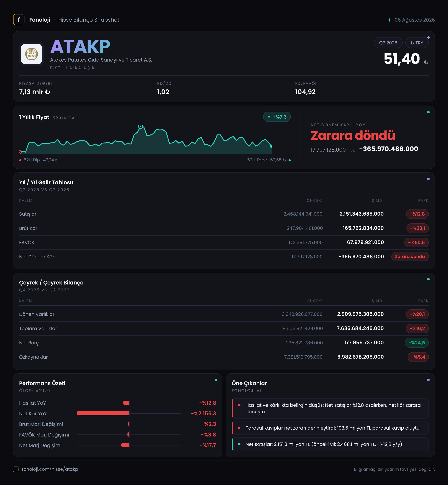Click the 52H Tepe teal dot marker
The image size is (448, 485).
[x=289, y=160]
